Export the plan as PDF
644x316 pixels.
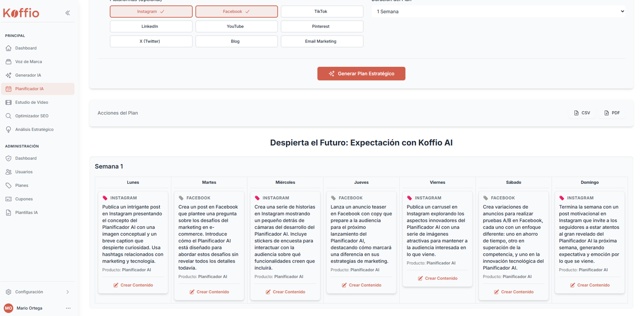tap(612, 113)
